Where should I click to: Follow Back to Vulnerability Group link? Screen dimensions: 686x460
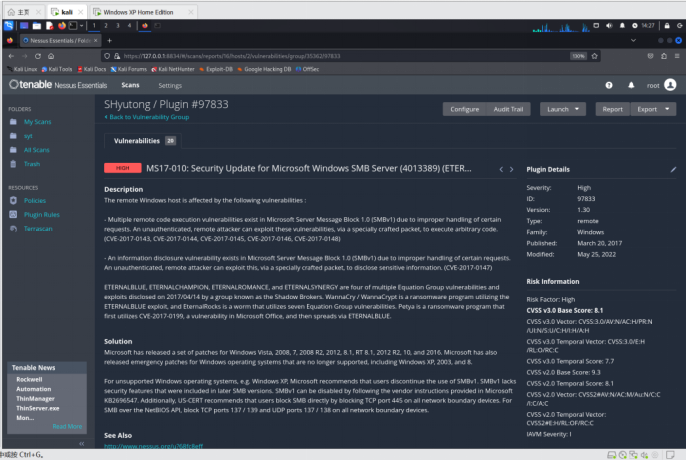click(x=147, y=117)
